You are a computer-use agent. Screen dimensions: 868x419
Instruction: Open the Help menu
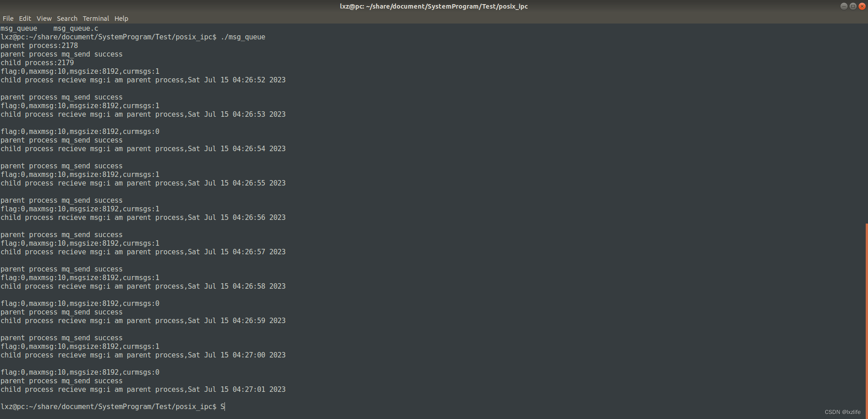click(121, 19)
